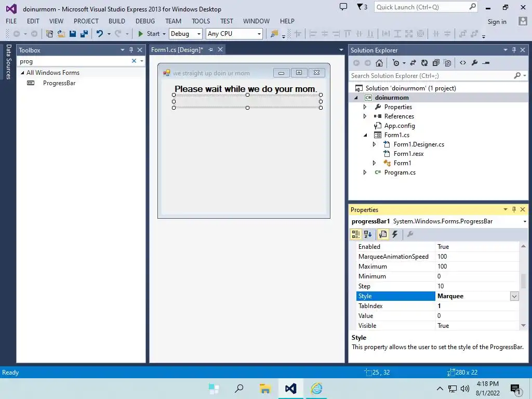Clear the Toolbox search with the X
Screen dimensions: 532x399
pos(134,61)
